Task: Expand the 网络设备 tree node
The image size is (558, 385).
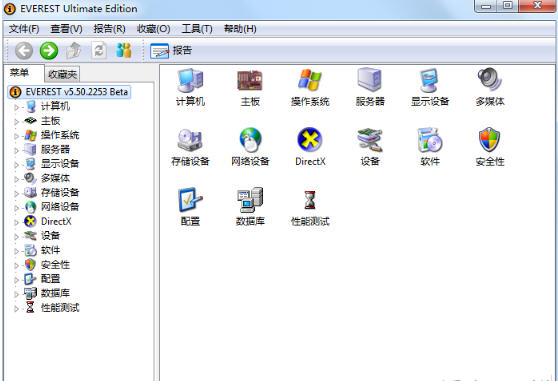Action: [16, 207]
